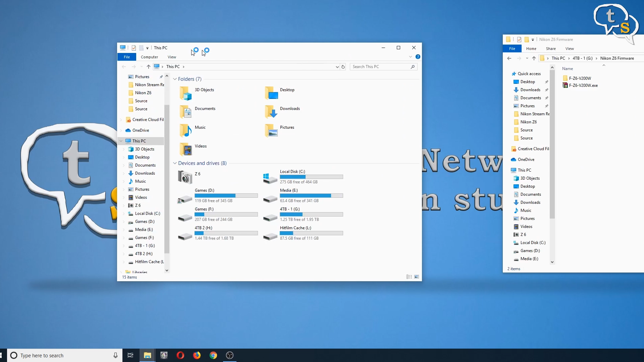Image resolution: width=644 pixels, height=362 pixels.
Task: Click 4TB - 1 (G:) breadcrumb link
Action: pos(582,58)
